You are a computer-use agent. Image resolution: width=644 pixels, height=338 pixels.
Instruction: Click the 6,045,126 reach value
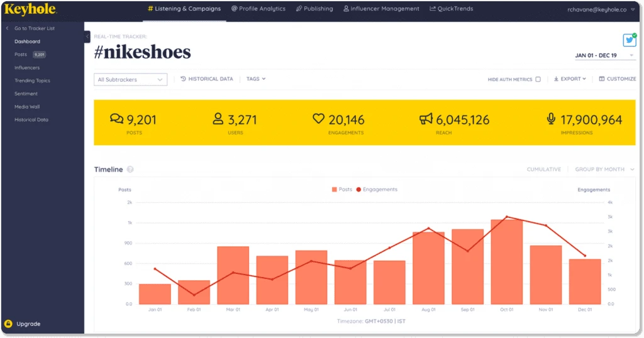coord(462,120)
